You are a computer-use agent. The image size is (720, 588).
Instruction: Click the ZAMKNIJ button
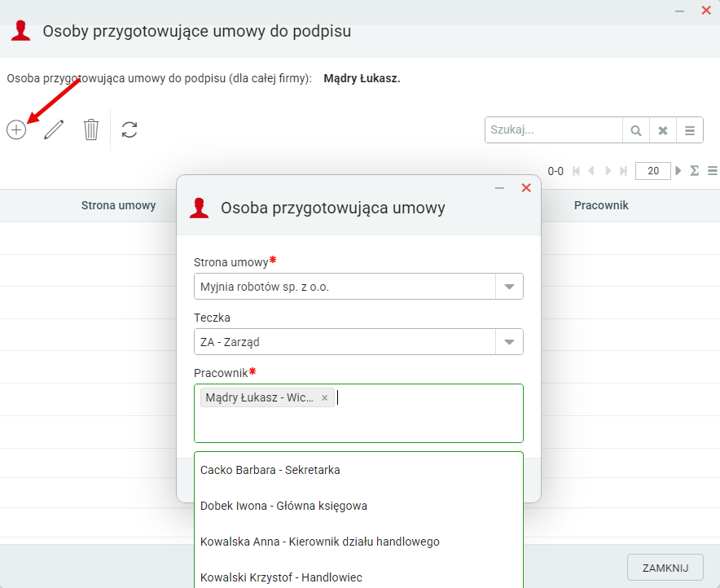click(665, 568)
